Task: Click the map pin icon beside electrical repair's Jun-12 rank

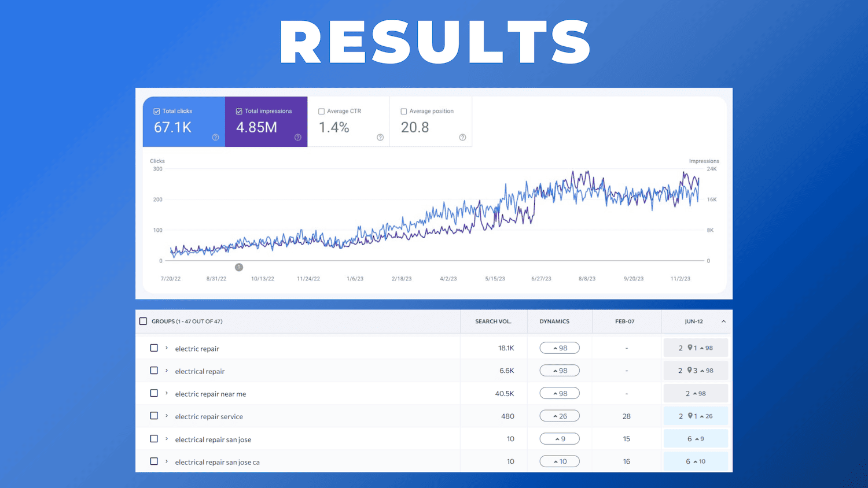Action: (690, 370)
